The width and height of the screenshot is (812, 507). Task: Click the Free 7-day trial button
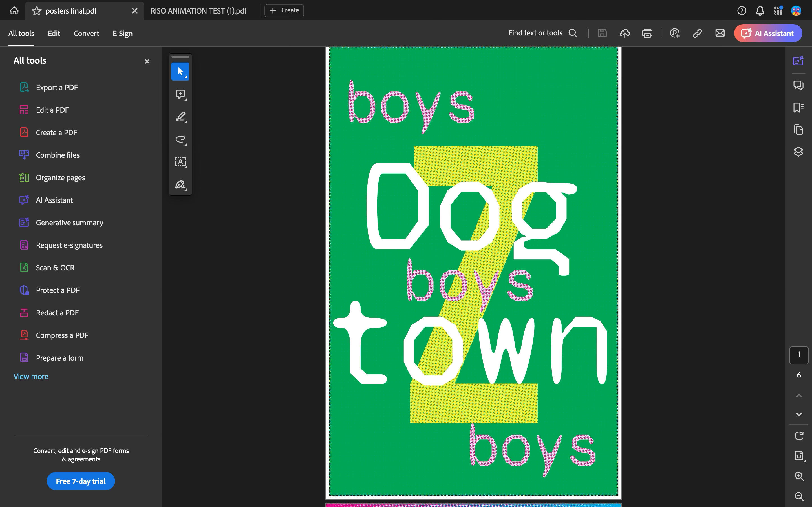click(81, 481)
